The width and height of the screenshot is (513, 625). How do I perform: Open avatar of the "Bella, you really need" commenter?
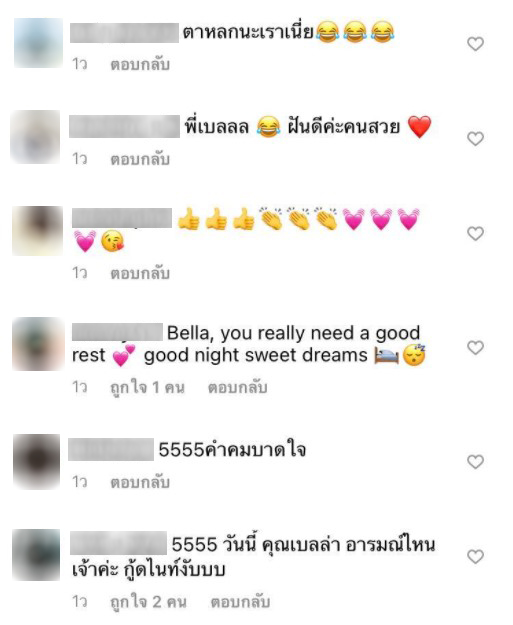(x=38, y=344)
